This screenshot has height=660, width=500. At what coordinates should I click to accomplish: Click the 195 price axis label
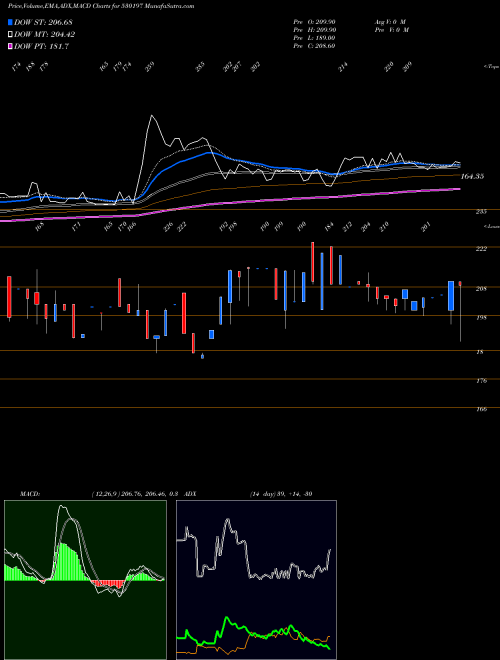[481, 318]
